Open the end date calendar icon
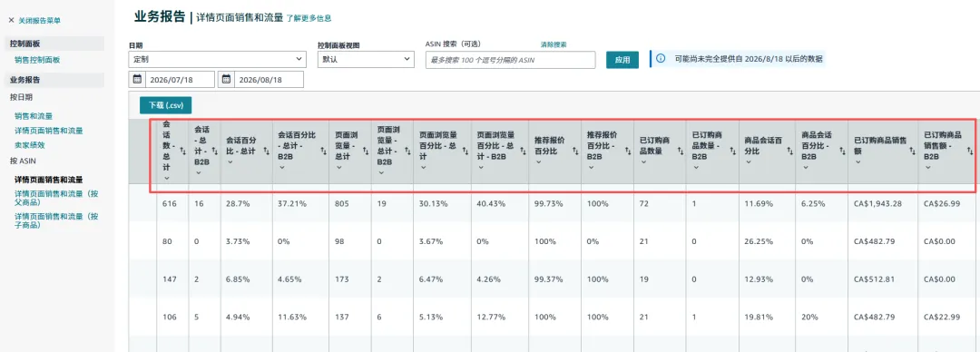Image resolution: width=980 pixels, height=352 pixels. [226, 80]
